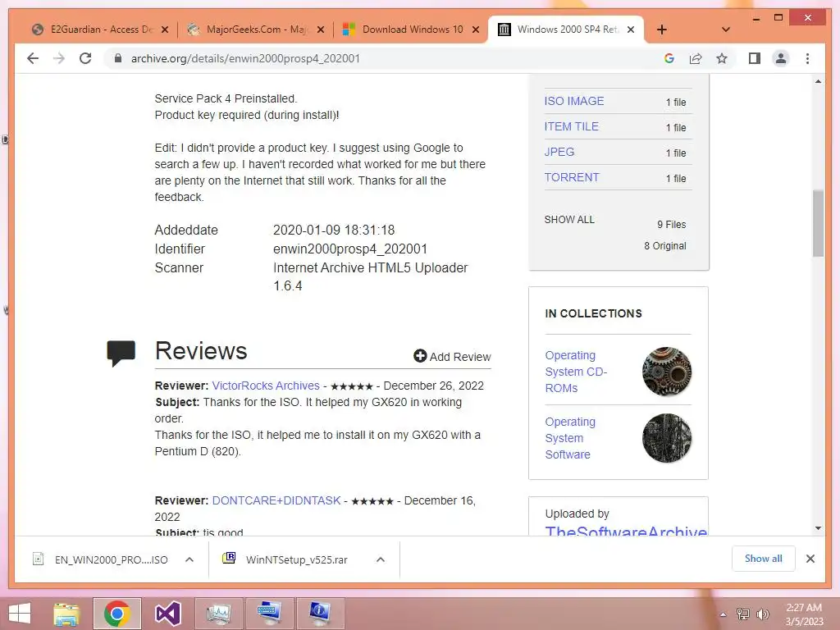Click the network tray icon
The height and width of the screenshot is (630, 840).
tap(743, 614)
